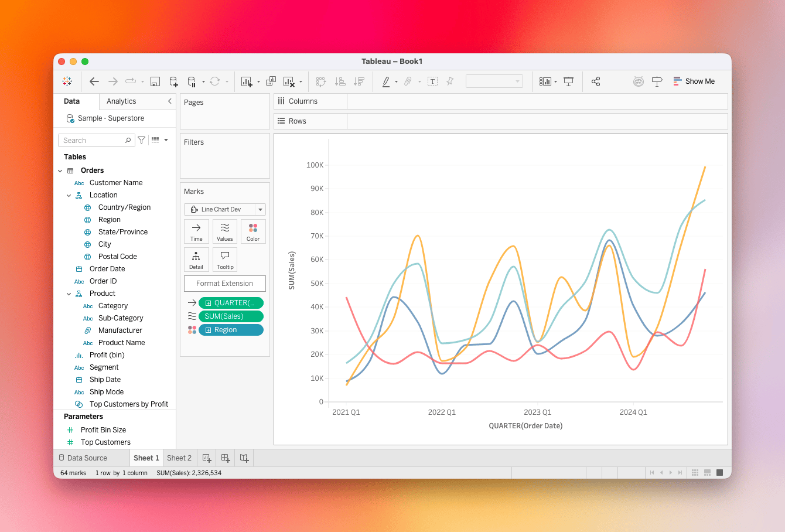
Task: Click the Show/Hide Cards icon
Action: tap(545, 81)
